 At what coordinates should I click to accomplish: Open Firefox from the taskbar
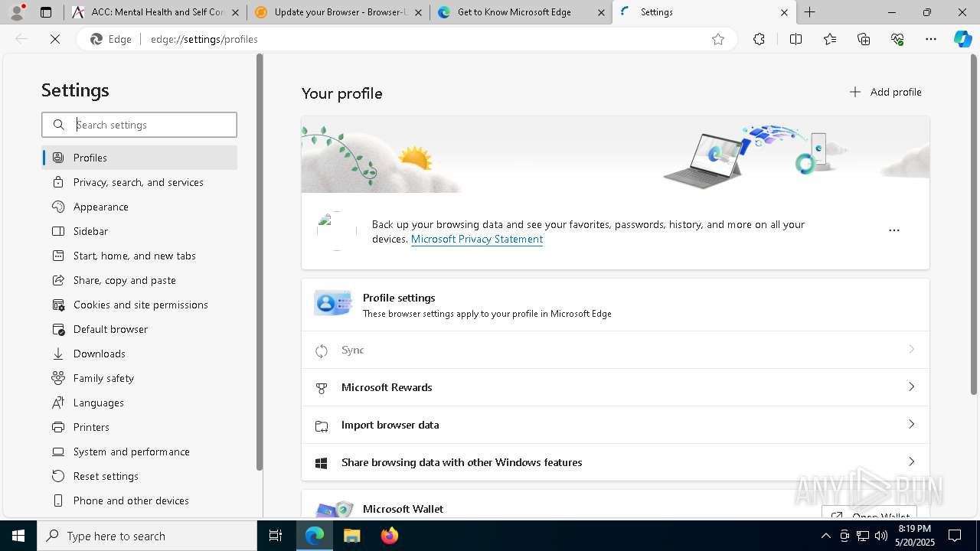(x=390, y=536)
